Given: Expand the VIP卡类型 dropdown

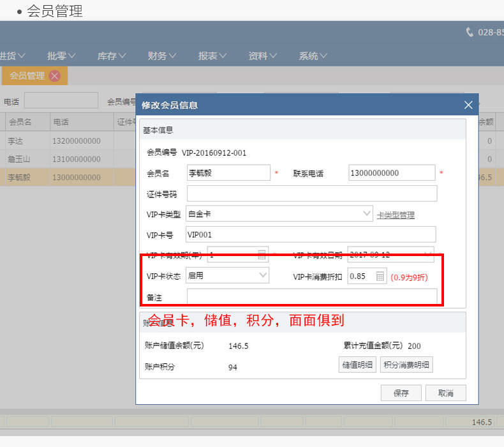Looking at the screenshot, I should pos(366,214).
